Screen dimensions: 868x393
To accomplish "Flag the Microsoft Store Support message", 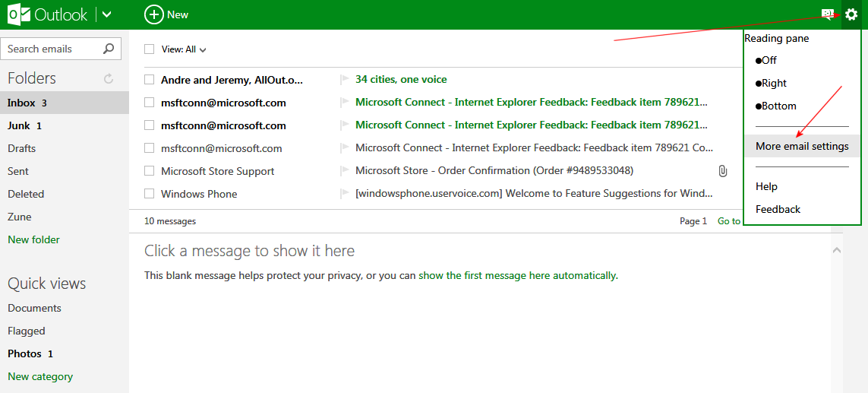I will point(345,171).
